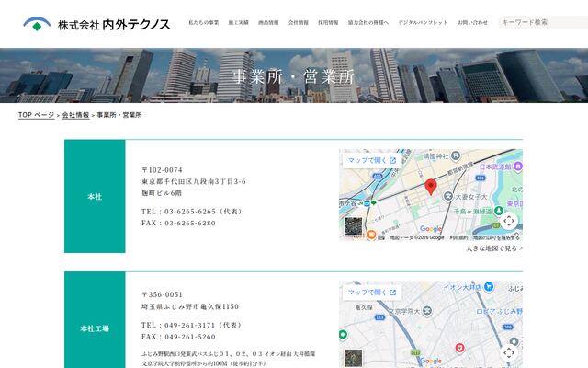The height and width of the screenshot is (368, 588).
Task: Open 利用規約 link on 本社 map
Action: [458, 237]
